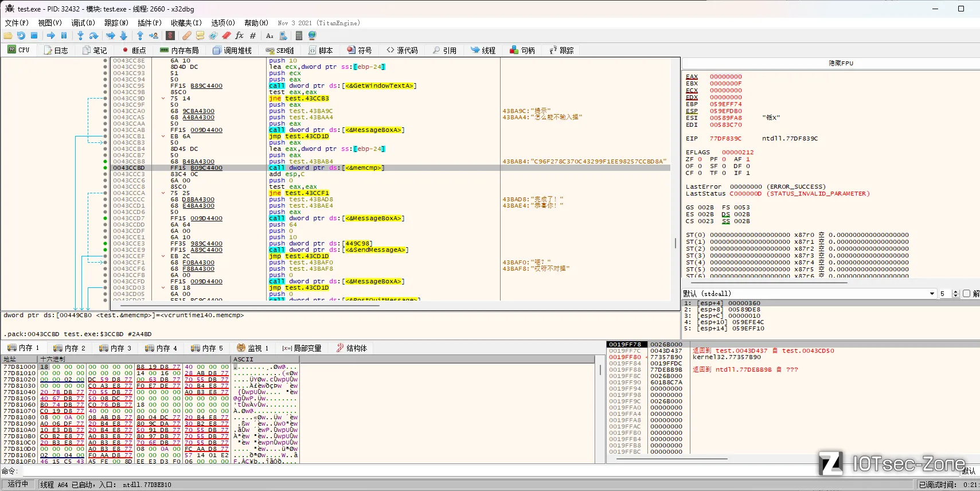Click the EAX register value 00000000

725,77
